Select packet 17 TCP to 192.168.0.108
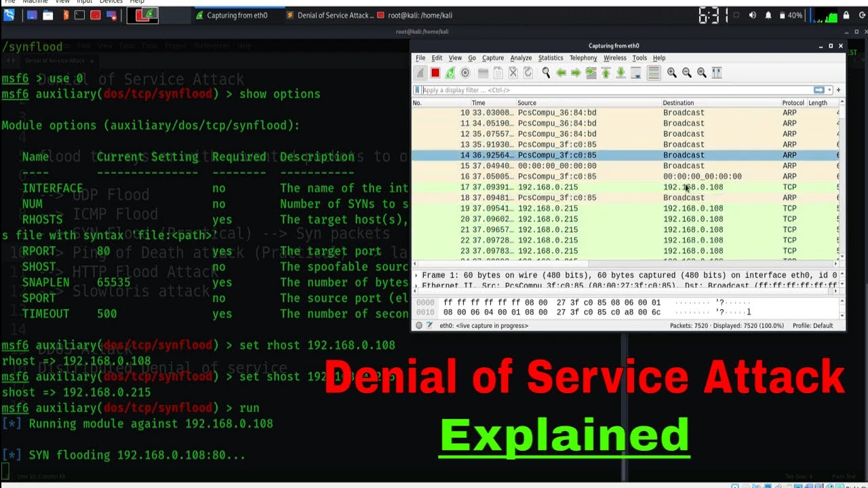This screenshot has width=868, height=488. coord(625,187)
